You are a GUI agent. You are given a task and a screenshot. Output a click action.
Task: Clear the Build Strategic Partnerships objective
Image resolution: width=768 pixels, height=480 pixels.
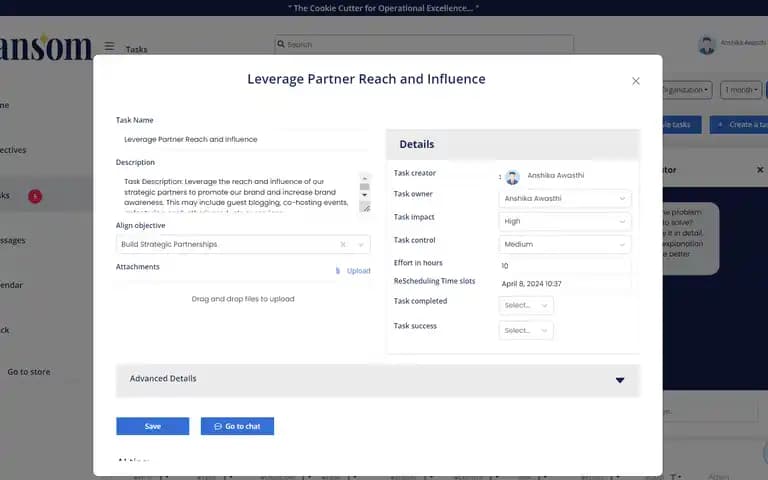[343, 244]
